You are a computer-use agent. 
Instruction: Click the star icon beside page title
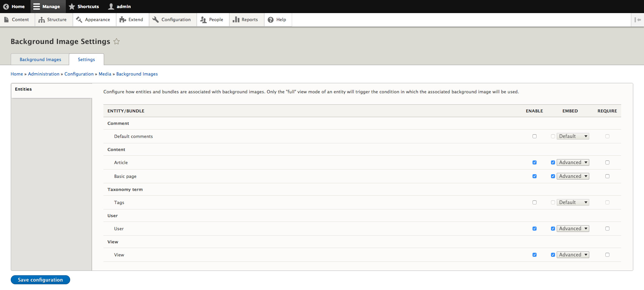click(x=117, y=42)
